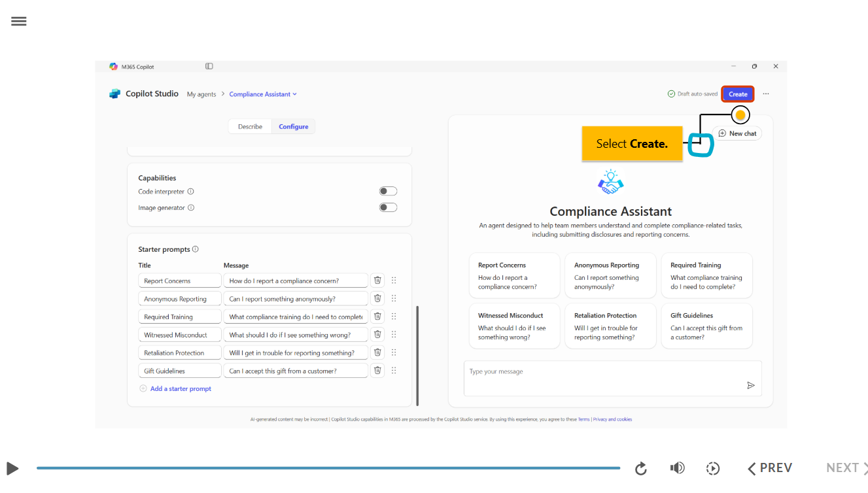
Task: Click the drag handle for the Witnessed Misconduct row
Action: (394, 334)
